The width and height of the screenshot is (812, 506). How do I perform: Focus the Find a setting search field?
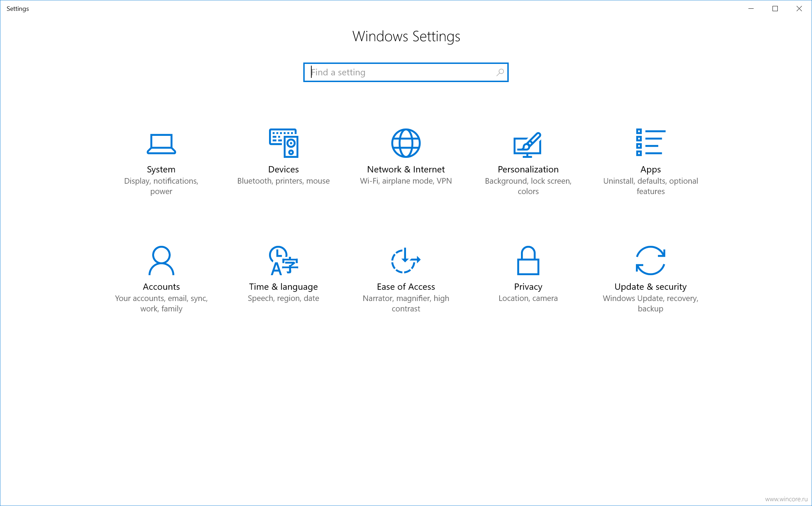[x=406, y=72]
